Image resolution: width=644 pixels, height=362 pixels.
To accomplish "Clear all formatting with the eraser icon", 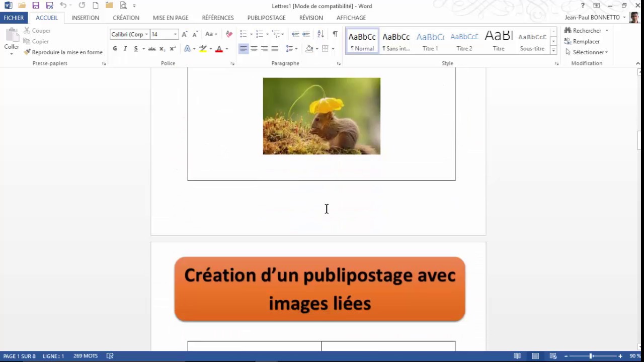I will click(x=229, y=34).
